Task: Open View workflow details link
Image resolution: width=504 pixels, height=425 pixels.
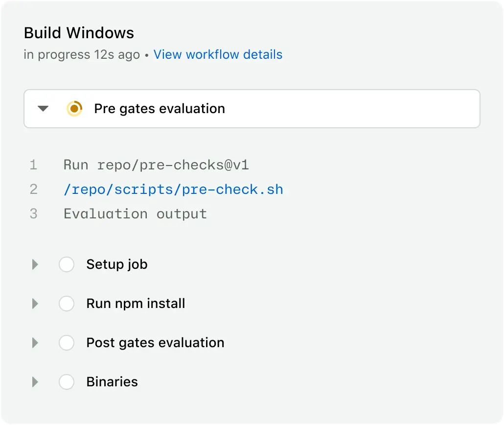Action: point(218,54)
